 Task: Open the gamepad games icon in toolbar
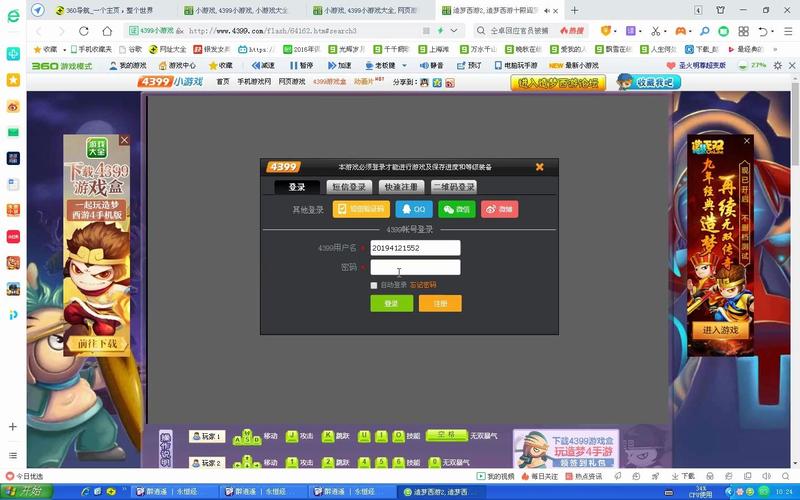point(681,31)
